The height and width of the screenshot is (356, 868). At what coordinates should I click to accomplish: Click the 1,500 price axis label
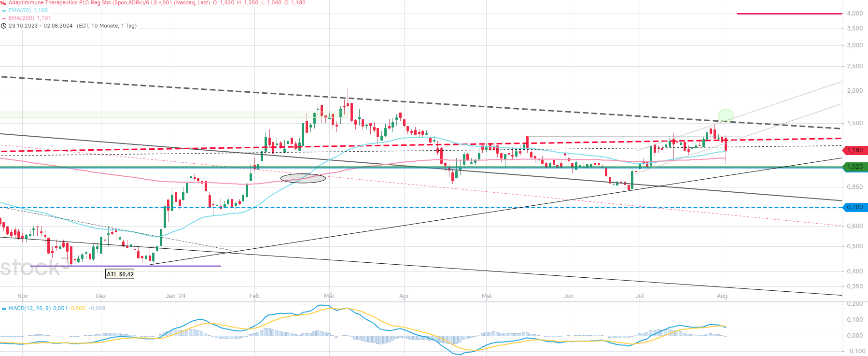[855, 123]
